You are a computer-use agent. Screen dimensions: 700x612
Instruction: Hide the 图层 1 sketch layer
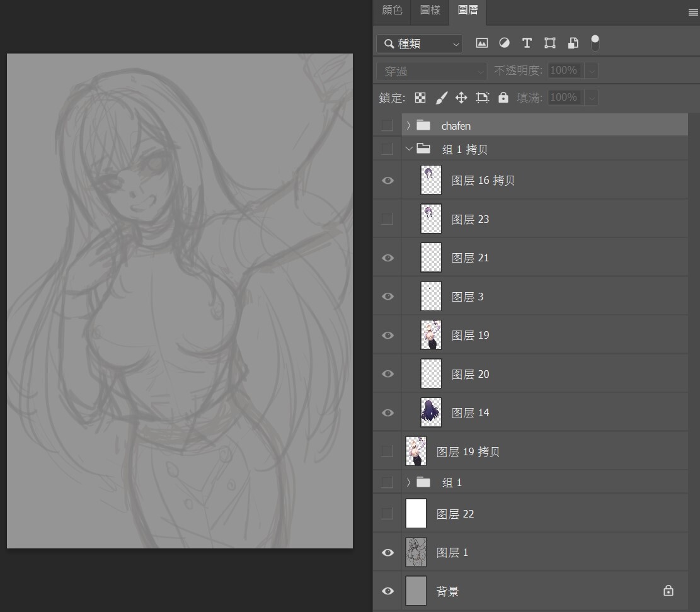pos(387,553)
